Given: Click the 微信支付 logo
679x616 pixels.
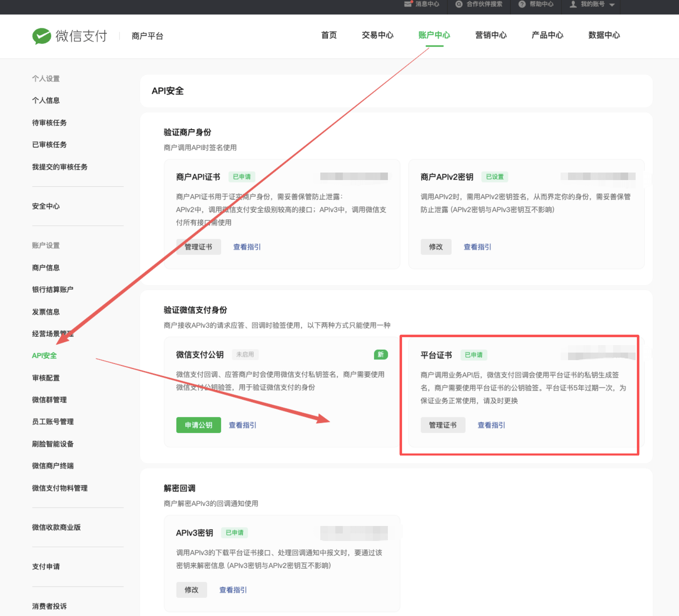Looking at the screenshot, I should tap(70, 36).
